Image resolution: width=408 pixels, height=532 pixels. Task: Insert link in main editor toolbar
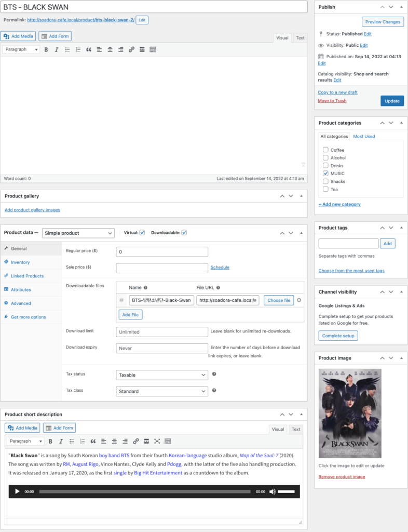131,49
